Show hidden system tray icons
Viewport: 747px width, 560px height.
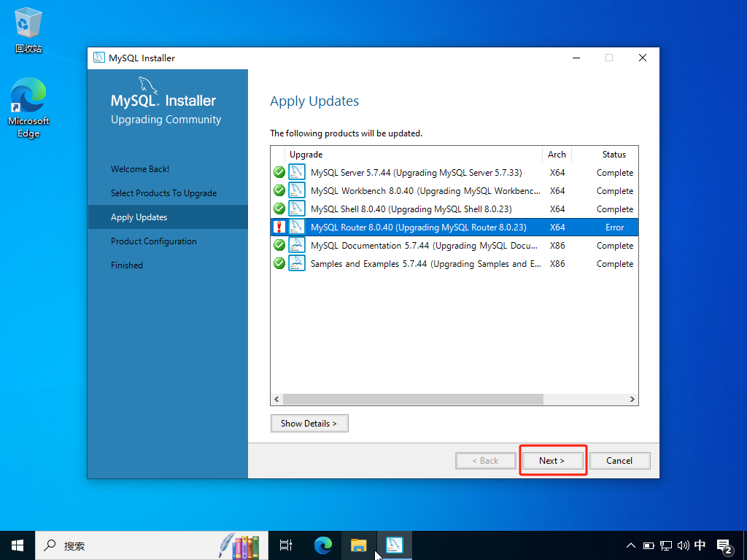click(631, 545)
